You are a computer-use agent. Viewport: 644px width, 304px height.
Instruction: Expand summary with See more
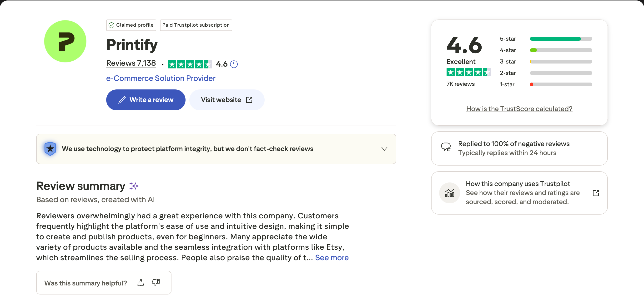pos(332,258)
